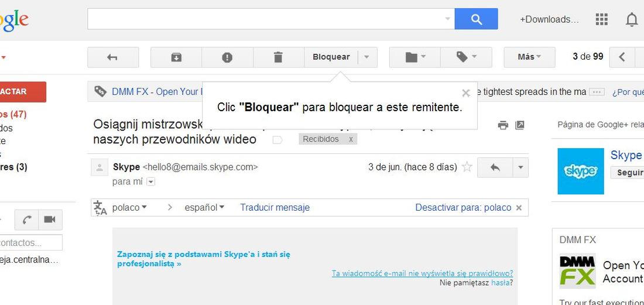Open search options dropdown arrow
Image resolution: width=644 pixels, height=305 pixels.
[448, 19]
